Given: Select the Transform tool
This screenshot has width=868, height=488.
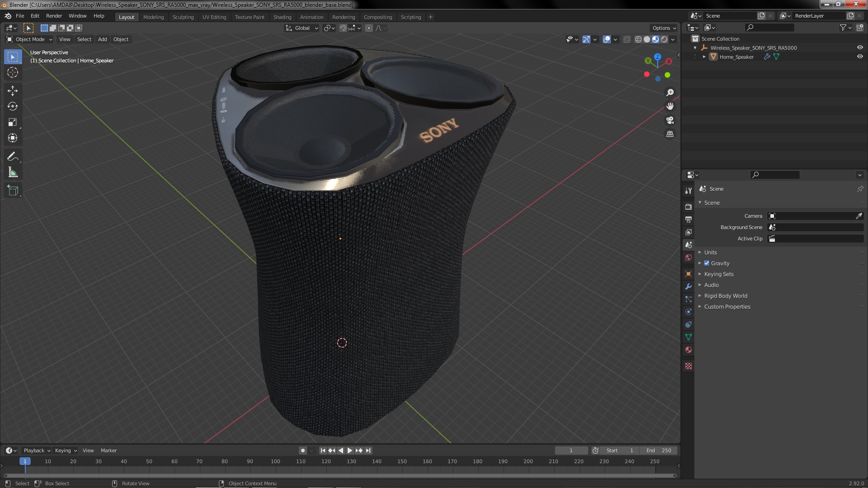Looking at the screenshot, I should click(13, 138).
